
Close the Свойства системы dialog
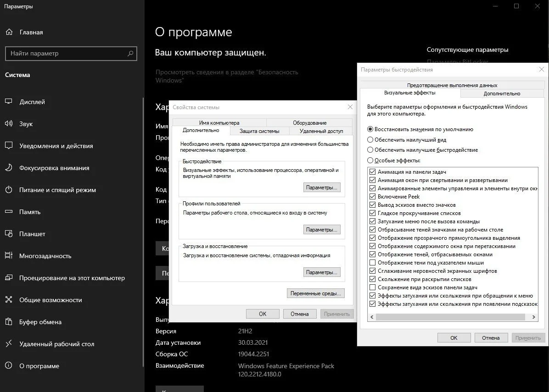[350, 107]
